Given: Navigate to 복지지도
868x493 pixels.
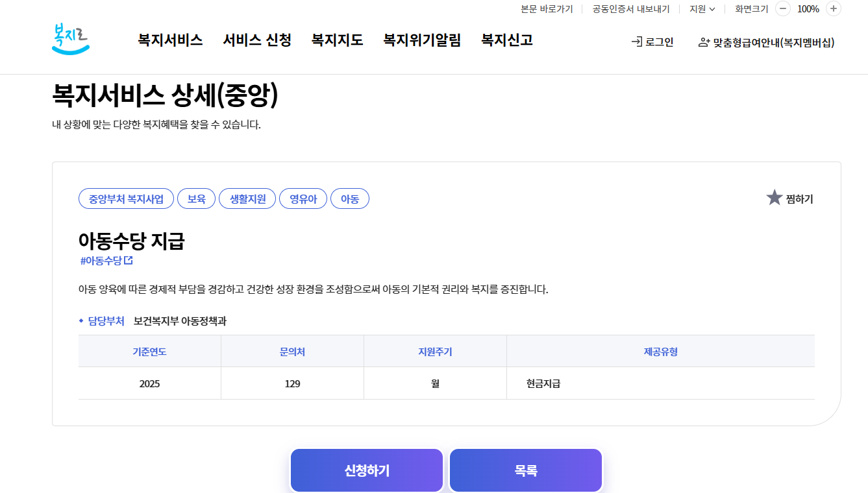Looking at the screenshot, I should click(337, 40).
